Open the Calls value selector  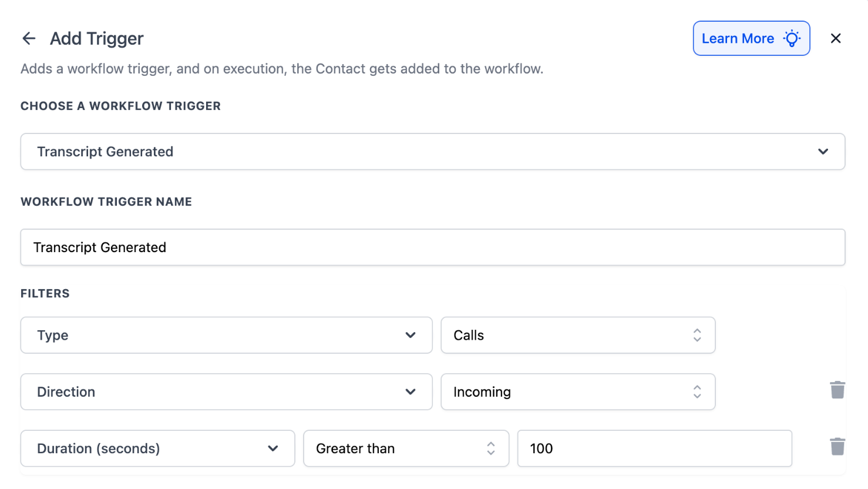[577, 336]
